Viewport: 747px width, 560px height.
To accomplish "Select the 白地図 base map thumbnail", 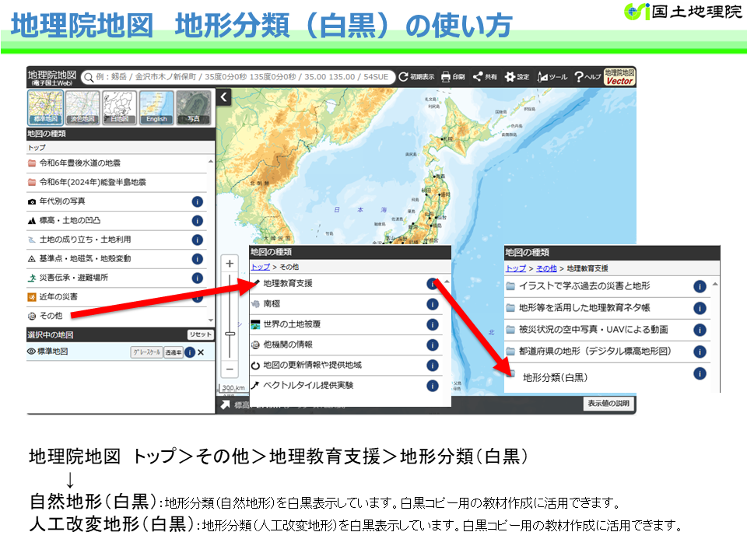I will [x=120, y=107].
